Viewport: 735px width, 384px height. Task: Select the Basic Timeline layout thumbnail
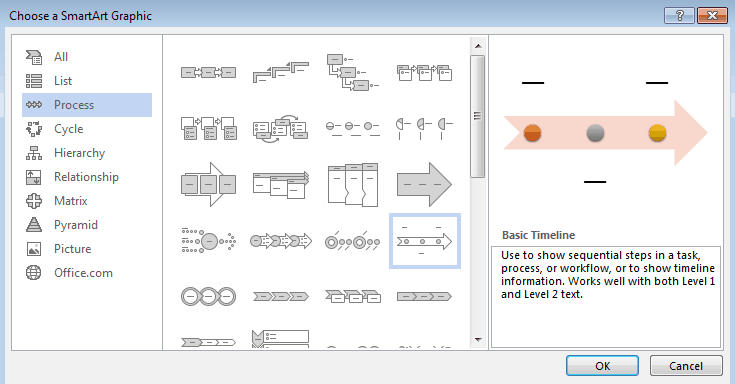coord(424,241)
